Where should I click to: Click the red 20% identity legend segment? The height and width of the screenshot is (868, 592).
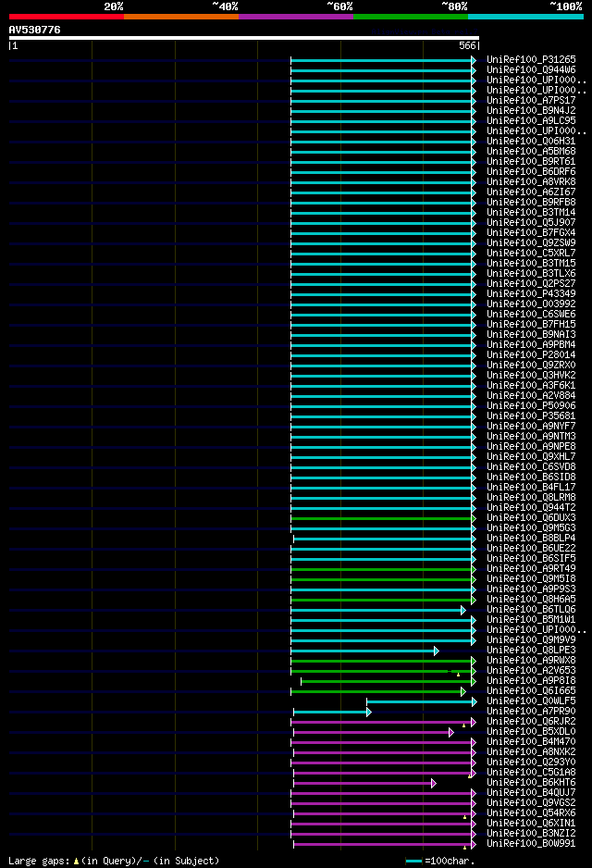[x=67, y=17]
